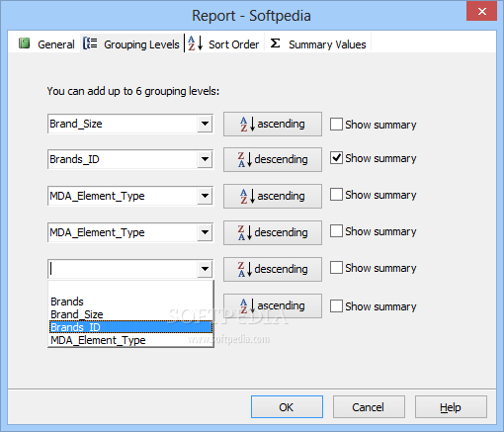
Task: Click the Cancel button
Action: (369, 407)
